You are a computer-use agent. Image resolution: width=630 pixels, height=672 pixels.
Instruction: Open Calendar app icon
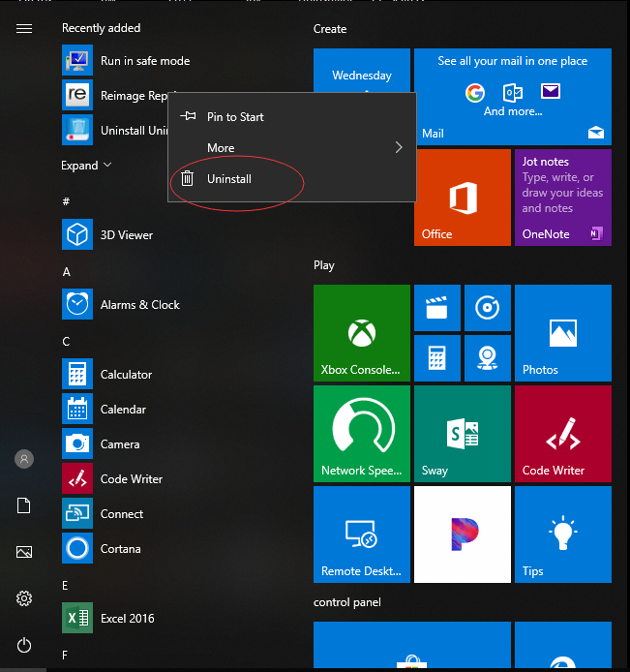coord(77,409)
